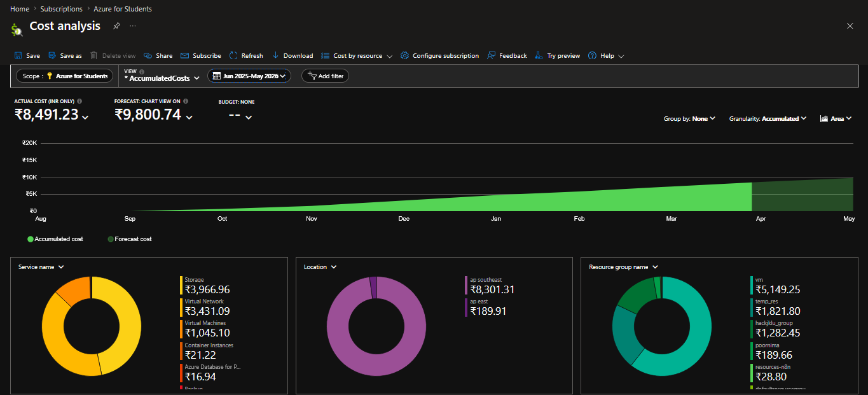Click the Add filter button
Image resolution: width=868 pixels, height=395 pixels.
point(325,76)
